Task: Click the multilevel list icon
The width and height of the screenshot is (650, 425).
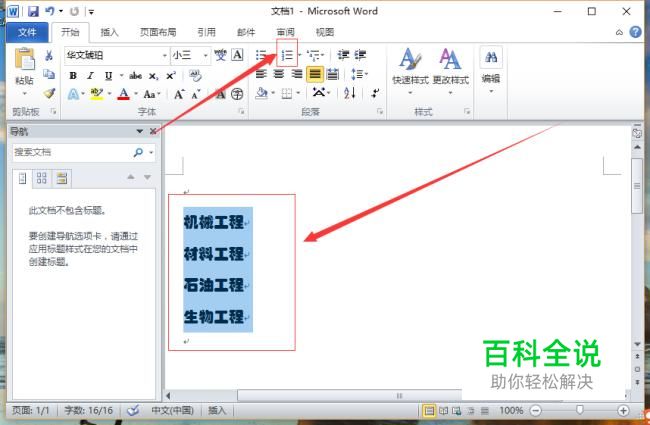Action: 313,55
